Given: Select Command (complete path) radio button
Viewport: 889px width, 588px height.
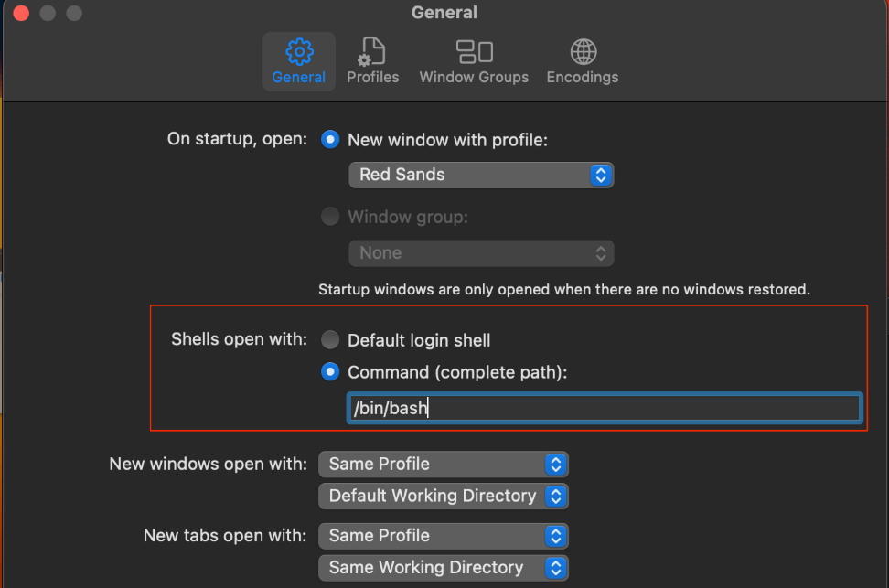Looking at the screenshot, I should click(330, 372).
